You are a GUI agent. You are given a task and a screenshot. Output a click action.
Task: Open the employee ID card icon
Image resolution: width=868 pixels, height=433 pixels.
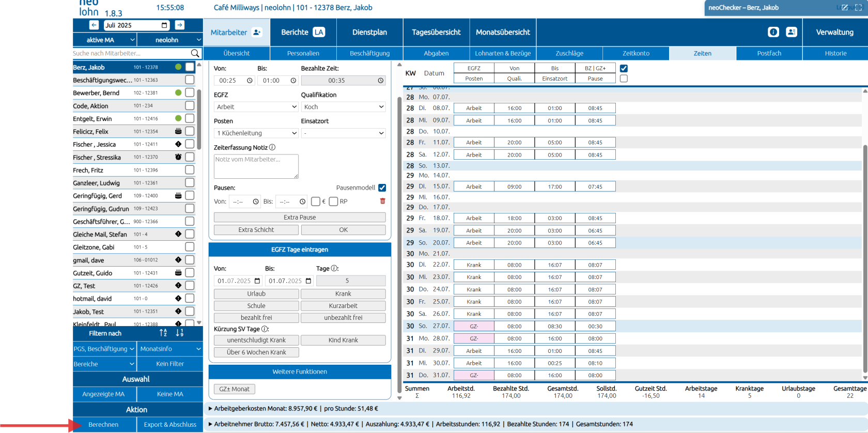pos(791,32)
